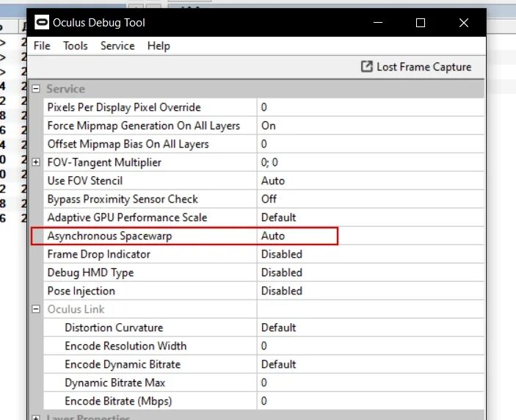Select 'Use FOV Stencil' label
This screenshot has height=420, width=516.
(85, 181)
